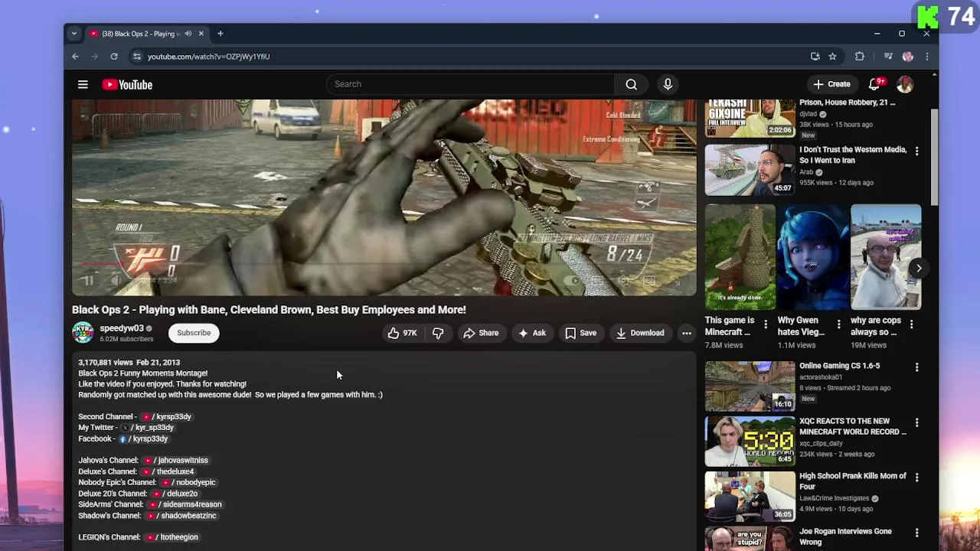Image resolution: width=980 pixels, height=551 pixels.
Task: Open more actions menu beside Download
Action: pos(687,333)
